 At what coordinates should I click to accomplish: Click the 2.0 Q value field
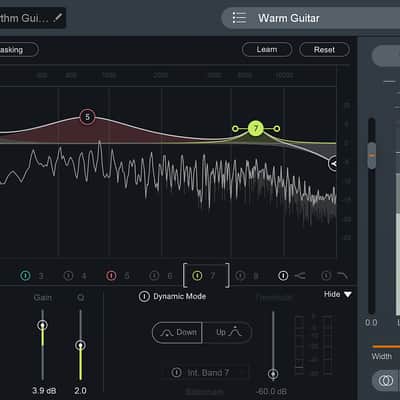[80, 390]
